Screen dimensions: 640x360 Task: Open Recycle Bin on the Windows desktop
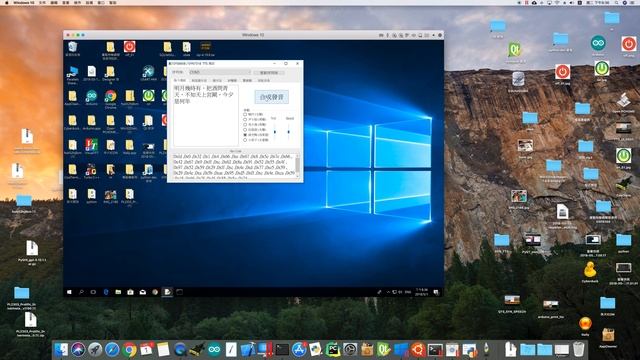[73, 49]
